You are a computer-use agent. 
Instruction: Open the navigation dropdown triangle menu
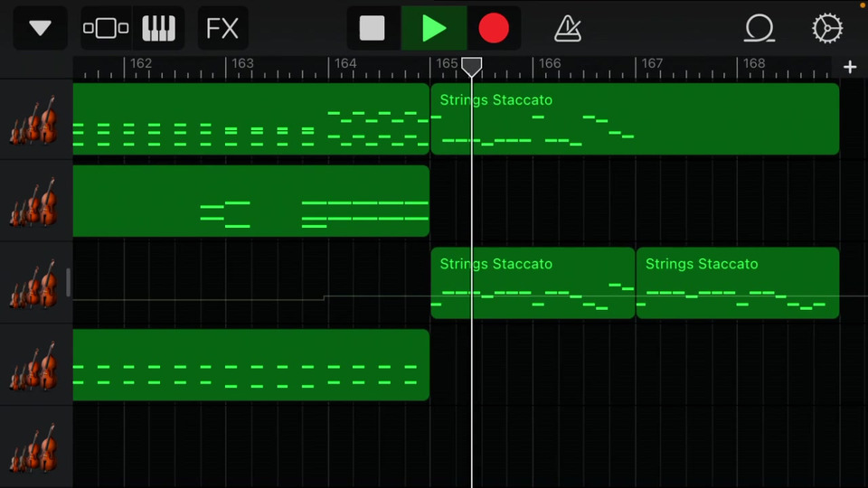pos(40,28)
